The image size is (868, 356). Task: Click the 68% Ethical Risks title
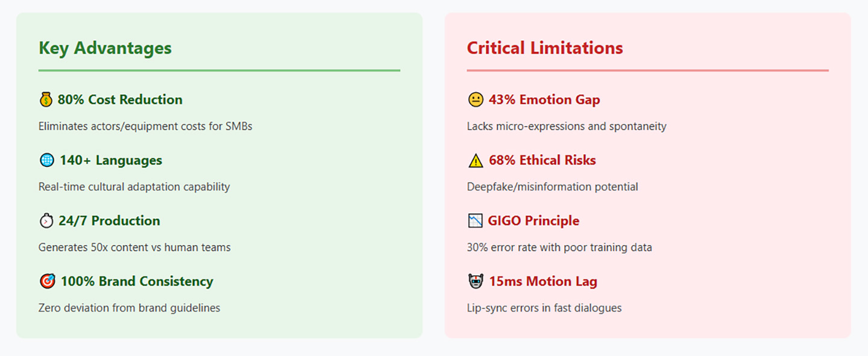coord(542,160)
